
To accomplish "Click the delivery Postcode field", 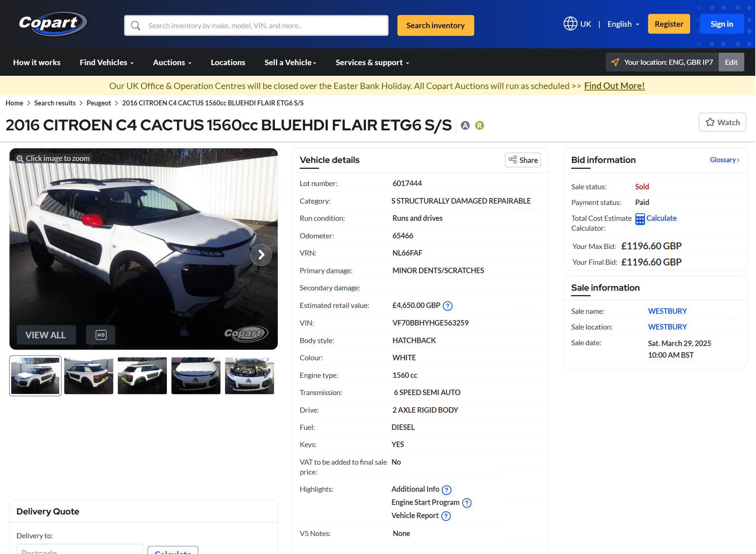I will 80,549.
